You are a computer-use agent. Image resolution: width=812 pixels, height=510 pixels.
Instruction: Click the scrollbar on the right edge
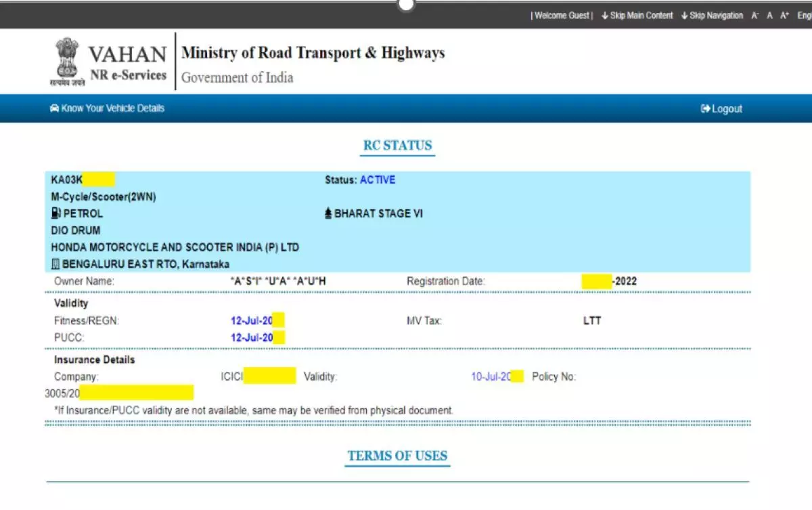809,255
